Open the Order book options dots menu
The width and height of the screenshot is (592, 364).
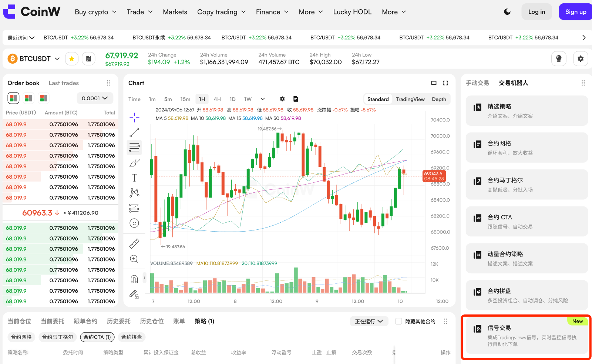point(108,83)
